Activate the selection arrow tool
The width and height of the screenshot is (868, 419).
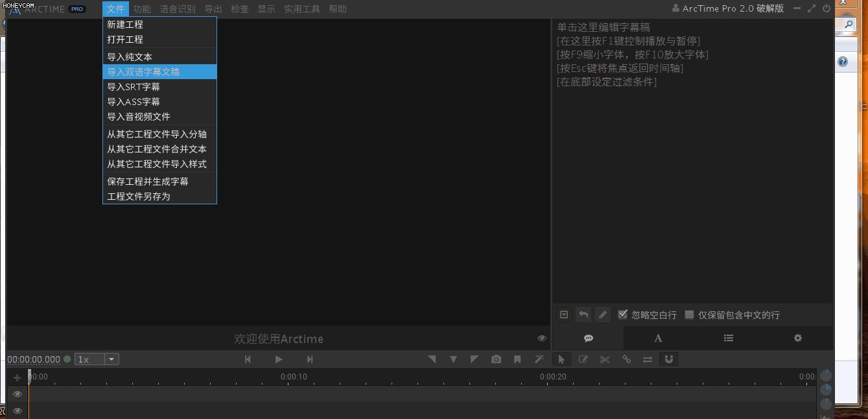click(x=561, y=359)
